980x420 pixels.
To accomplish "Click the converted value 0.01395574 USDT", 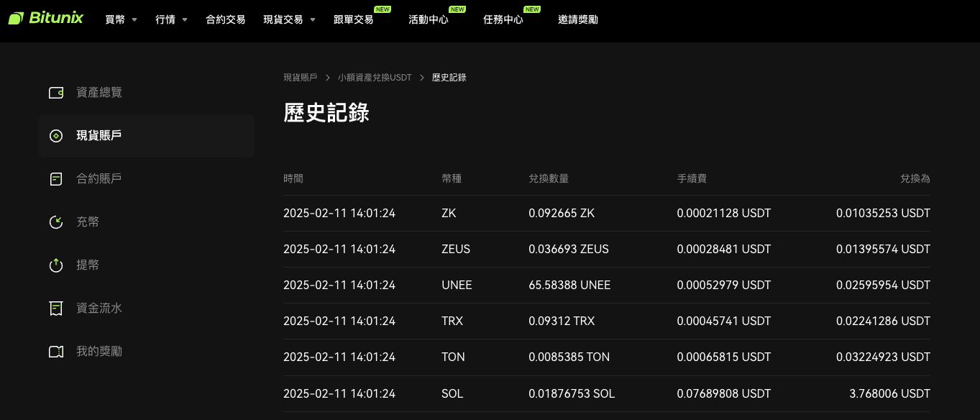I will (883, 250).
